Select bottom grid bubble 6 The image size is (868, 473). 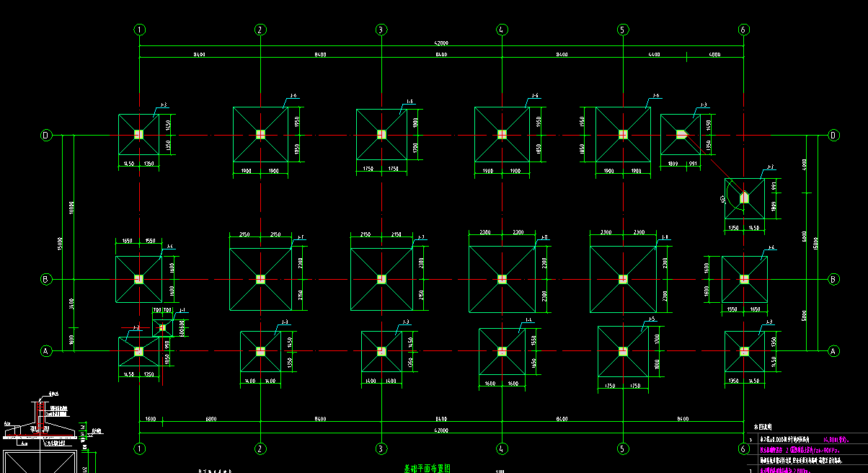click(743, 448)
